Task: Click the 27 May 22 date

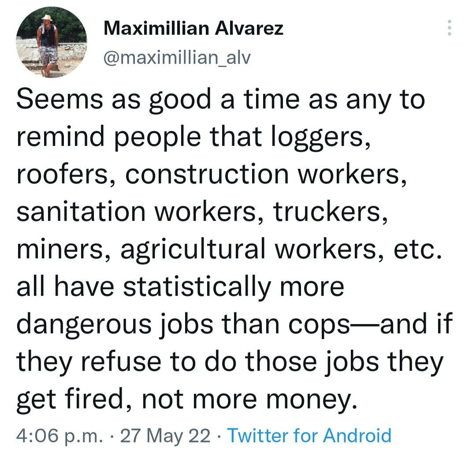Action: click(x=165, y=436)
